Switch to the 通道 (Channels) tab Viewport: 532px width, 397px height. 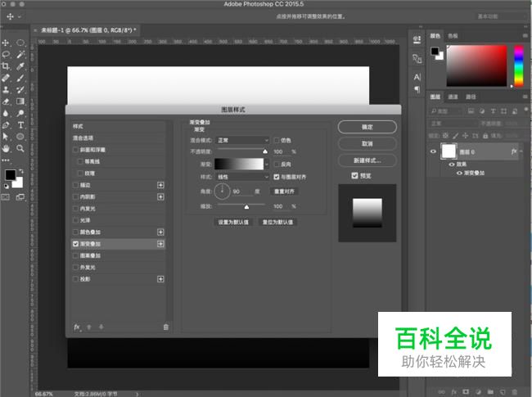coord(453,97)
